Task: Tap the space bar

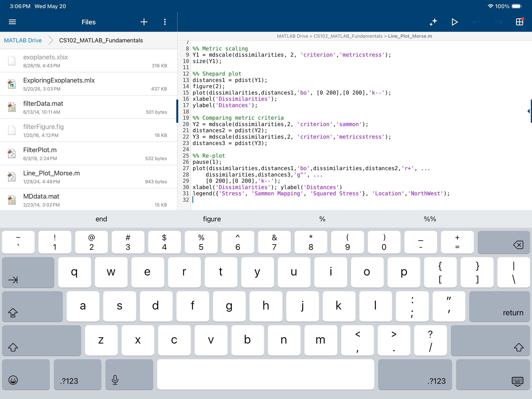Action: pos(266,374)
